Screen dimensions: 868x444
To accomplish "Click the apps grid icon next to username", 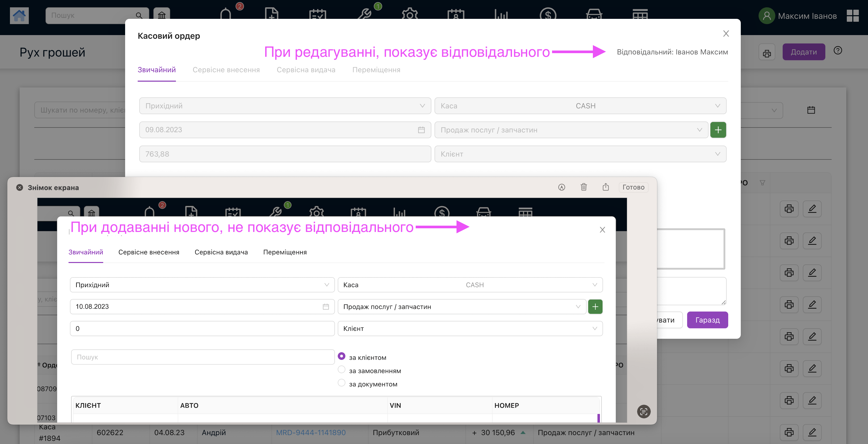I will 853,15.
